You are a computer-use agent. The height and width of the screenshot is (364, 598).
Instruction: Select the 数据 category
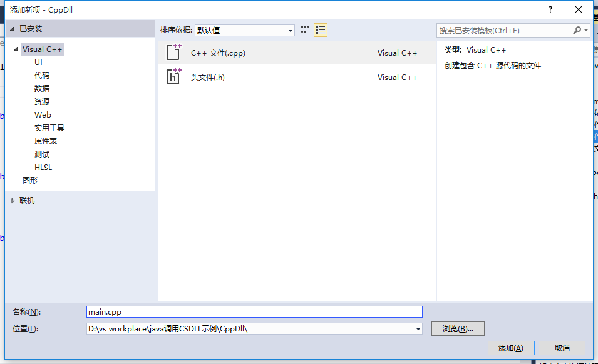point(41,89)
